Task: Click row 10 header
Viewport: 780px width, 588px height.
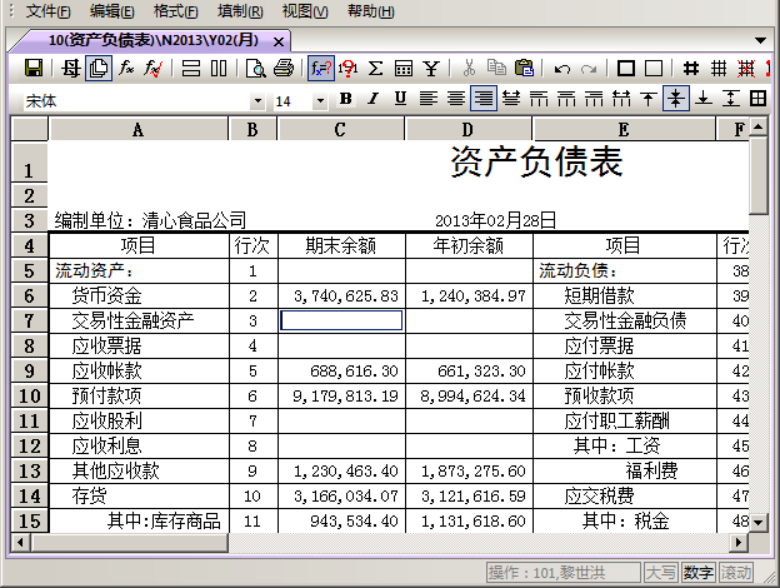Action: (29, 395)
